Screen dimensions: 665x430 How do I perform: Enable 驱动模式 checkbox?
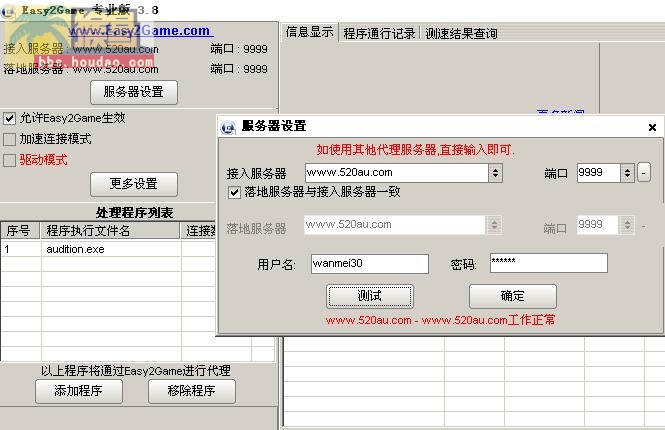click(x=9, y=160)
